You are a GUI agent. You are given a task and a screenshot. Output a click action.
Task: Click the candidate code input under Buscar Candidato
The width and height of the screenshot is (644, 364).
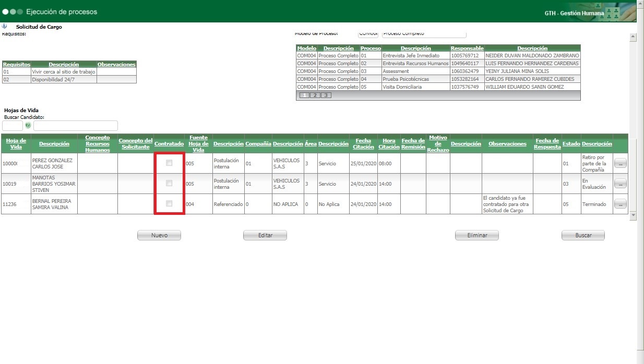[x=13, y=126]
